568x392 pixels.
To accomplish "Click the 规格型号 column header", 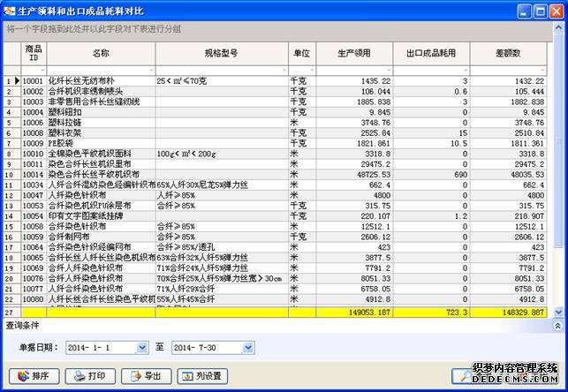I will click(x=221, y=53).
